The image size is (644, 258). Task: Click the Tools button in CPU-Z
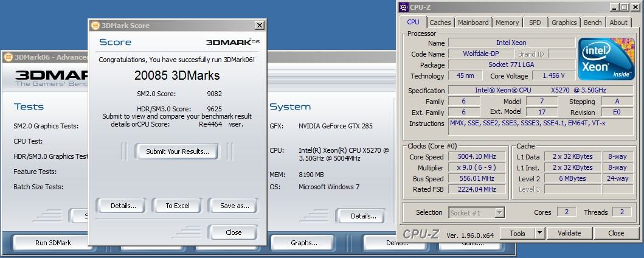(x=518, y=233)
